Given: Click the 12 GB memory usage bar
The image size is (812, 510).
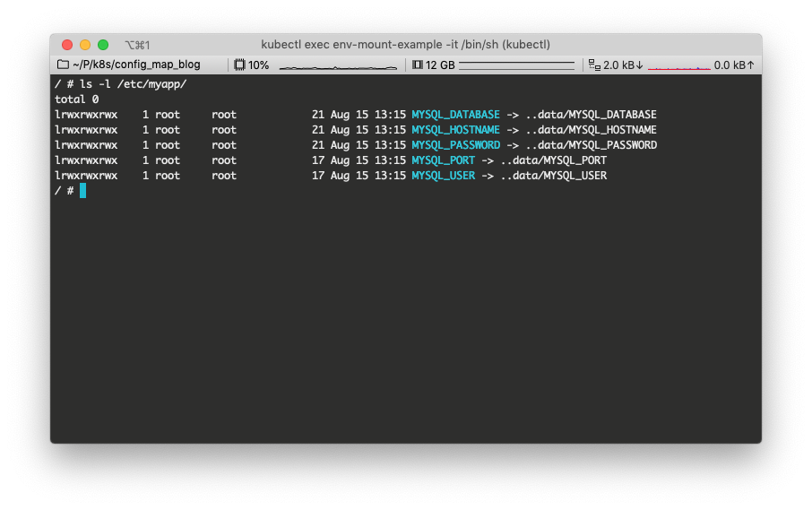Looking at the screenshot, I should coord(517,65).
